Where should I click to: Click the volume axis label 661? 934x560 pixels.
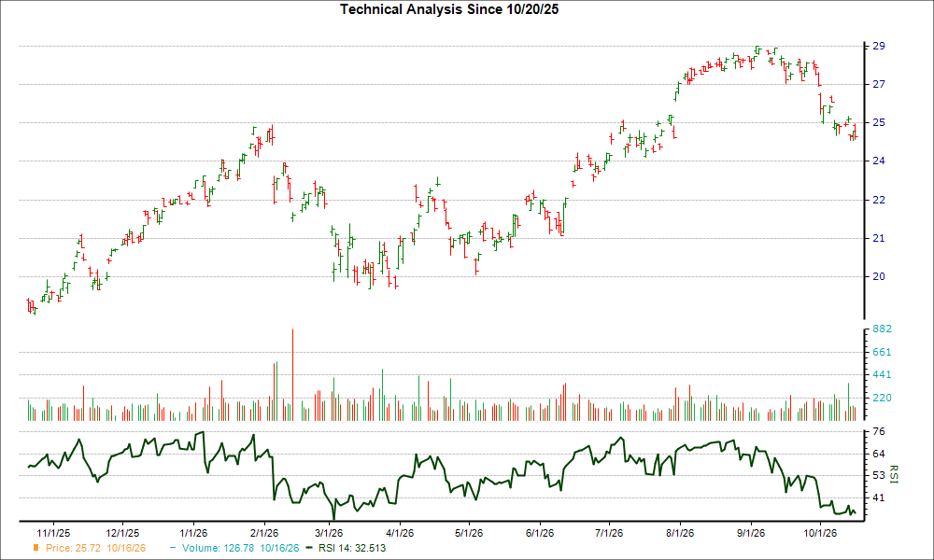[882, 352]
